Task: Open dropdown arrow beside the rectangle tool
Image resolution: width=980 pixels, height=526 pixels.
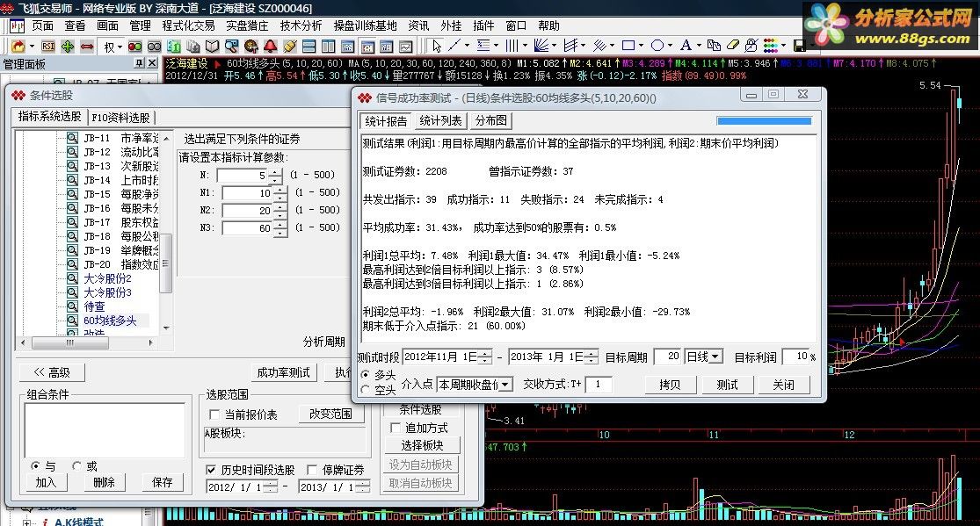Action: point(642,46)
